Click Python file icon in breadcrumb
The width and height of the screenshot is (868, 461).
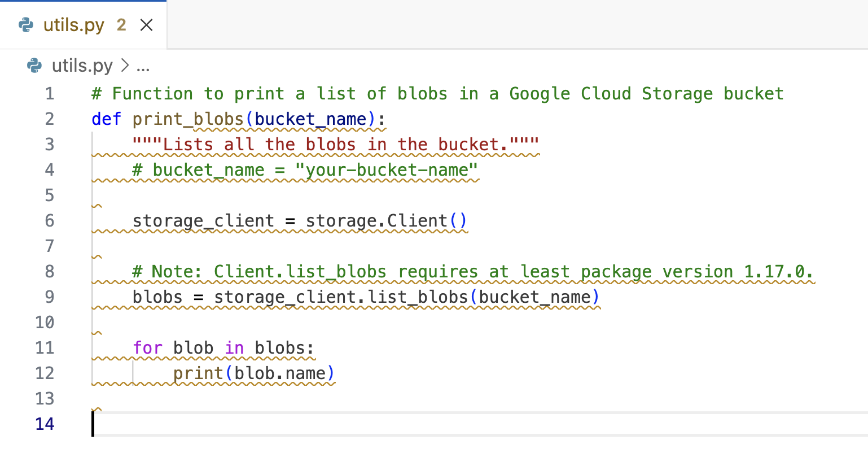[34, 66]
